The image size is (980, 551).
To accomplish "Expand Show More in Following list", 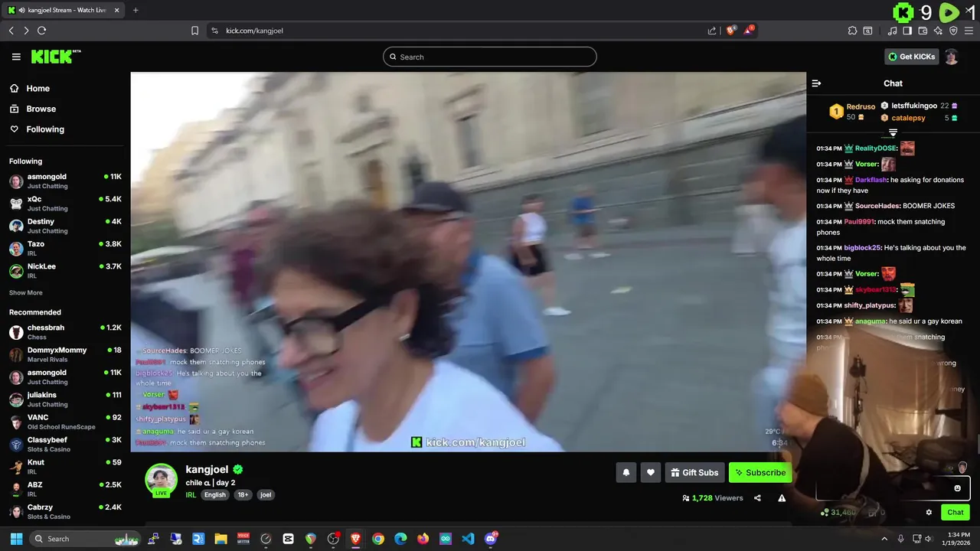I will [x=26, y=293].
